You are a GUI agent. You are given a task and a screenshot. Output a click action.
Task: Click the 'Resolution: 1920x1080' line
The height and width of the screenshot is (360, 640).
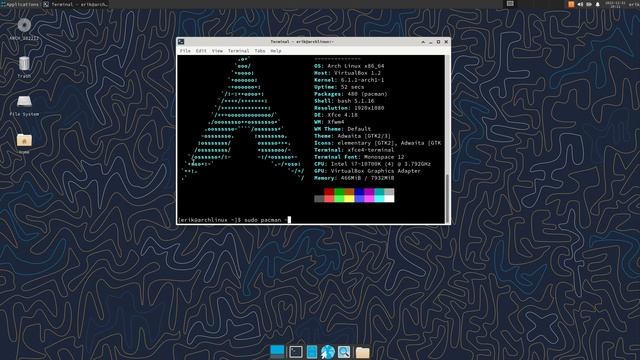click(349, 108)
